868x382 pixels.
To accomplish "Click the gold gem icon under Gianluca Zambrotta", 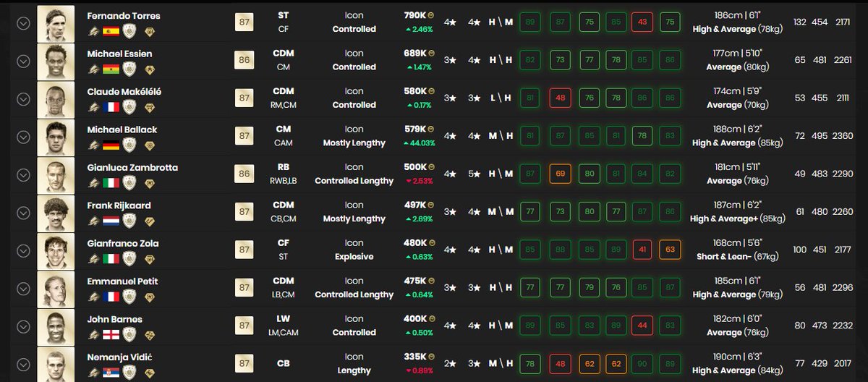I will tap(150, 183).
